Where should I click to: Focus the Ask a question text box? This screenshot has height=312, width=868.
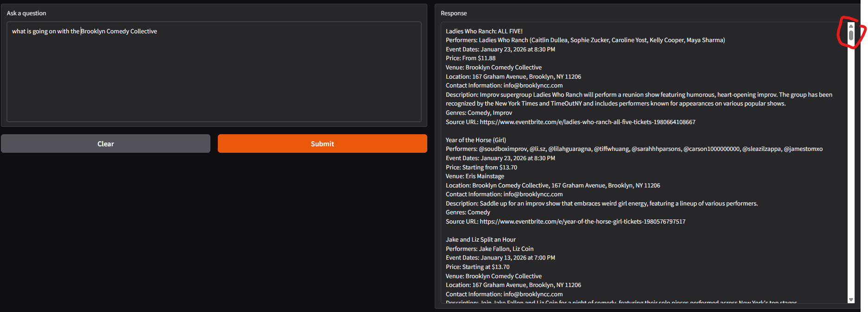click(x=214, y=72)
